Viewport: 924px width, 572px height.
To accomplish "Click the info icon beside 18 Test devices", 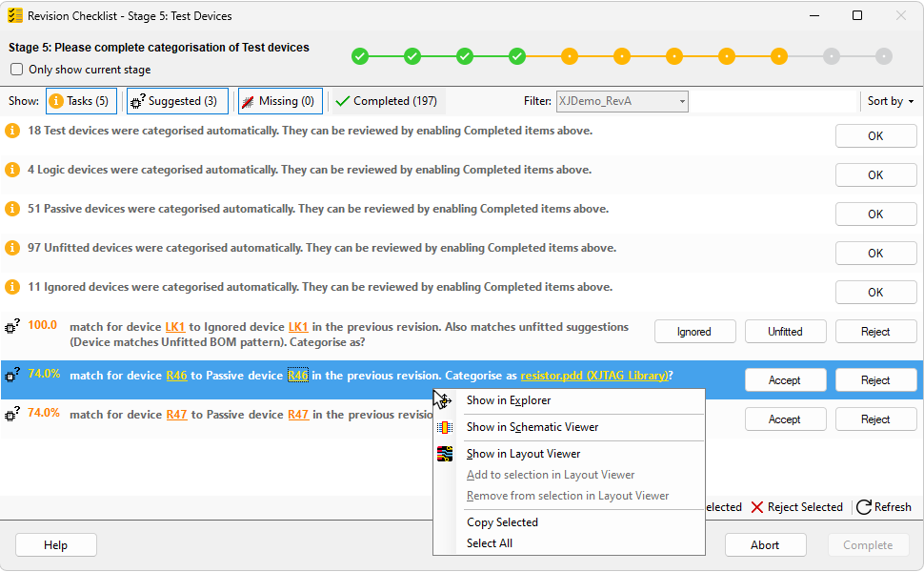I will (x=12, y=131).
